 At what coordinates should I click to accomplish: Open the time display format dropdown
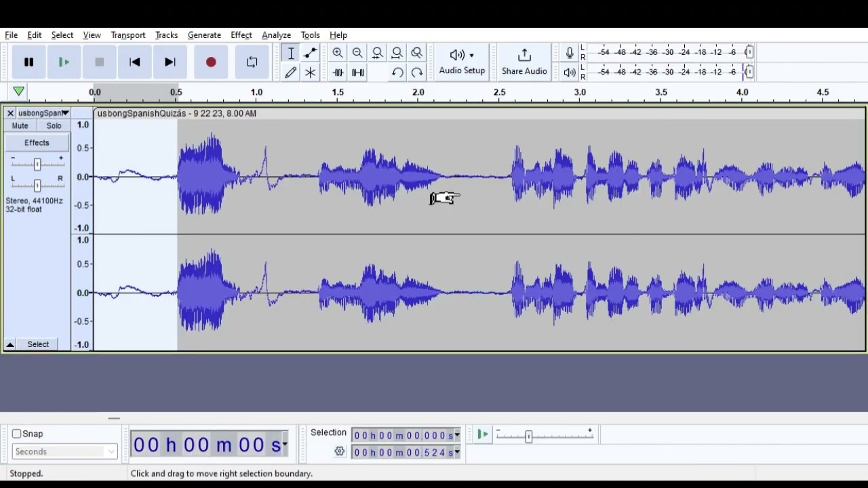coord(285,445)
